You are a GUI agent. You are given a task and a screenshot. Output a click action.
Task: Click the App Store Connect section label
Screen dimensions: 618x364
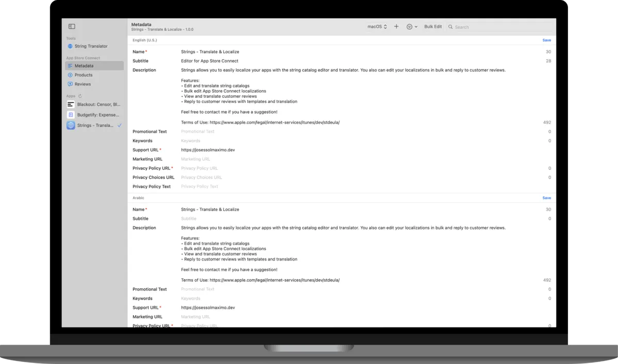(x=83, y=58)
